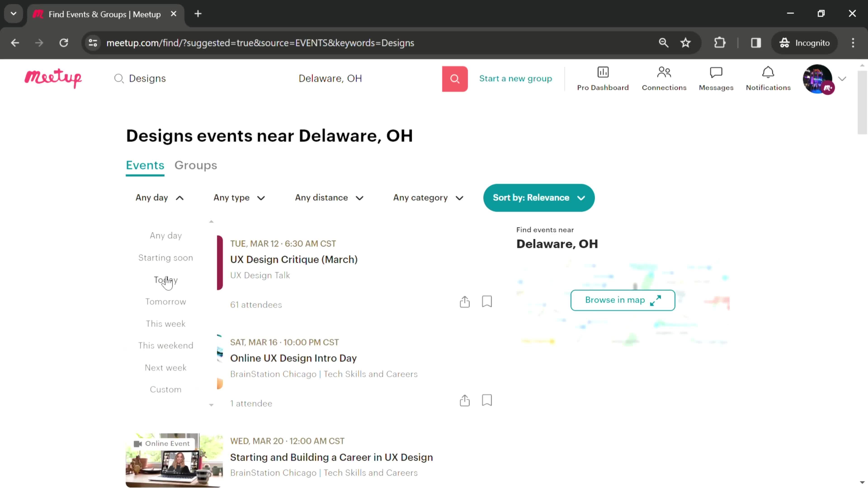
Task: Open a new browser tab
Action: coord(198,14)
